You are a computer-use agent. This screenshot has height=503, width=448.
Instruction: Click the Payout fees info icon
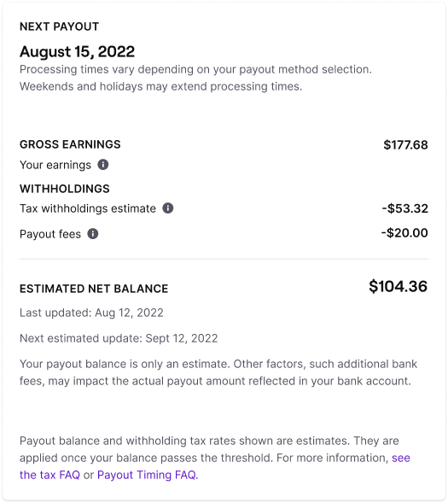pos(93,233)
